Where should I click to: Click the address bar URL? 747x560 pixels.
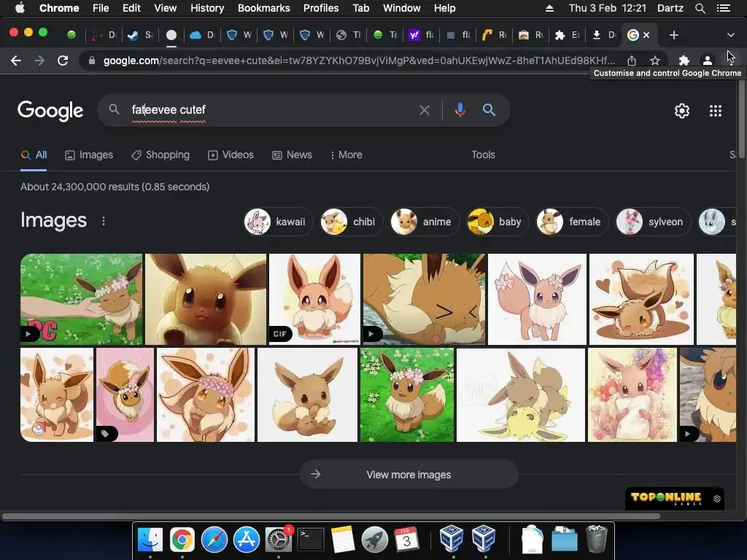(359, 61)
